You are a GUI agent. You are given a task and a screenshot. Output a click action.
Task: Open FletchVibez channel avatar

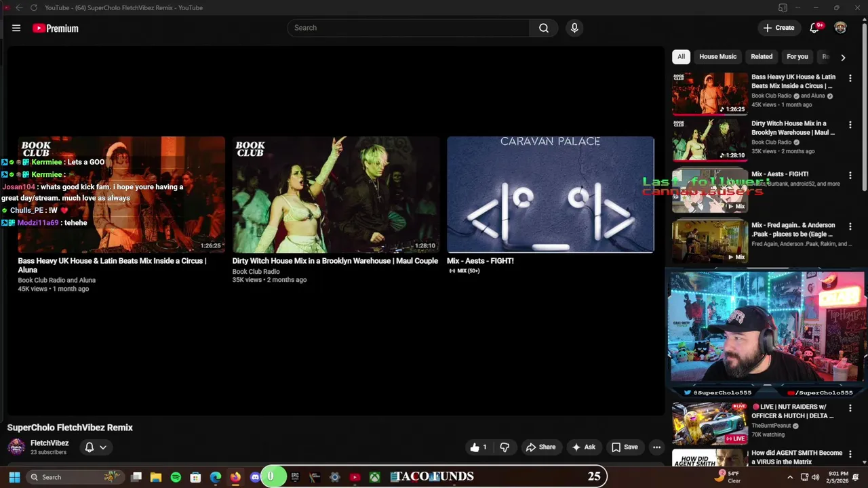[16, 447]
